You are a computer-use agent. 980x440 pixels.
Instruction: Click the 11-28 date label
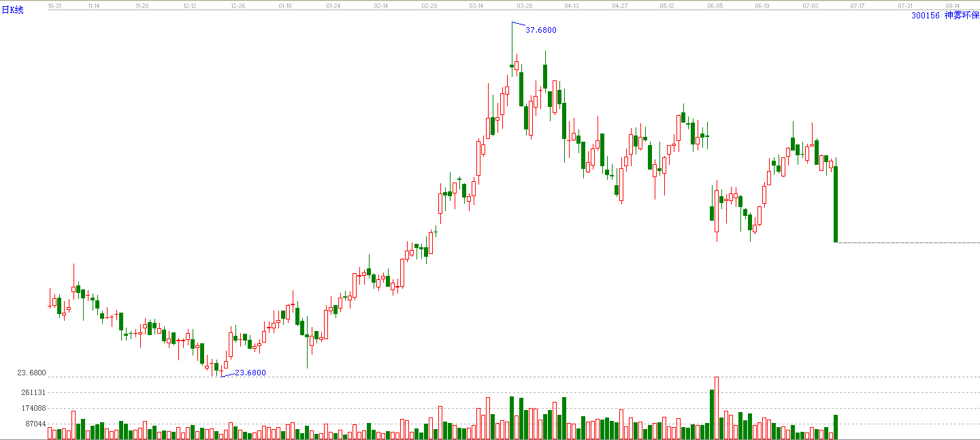pos(142,5)
